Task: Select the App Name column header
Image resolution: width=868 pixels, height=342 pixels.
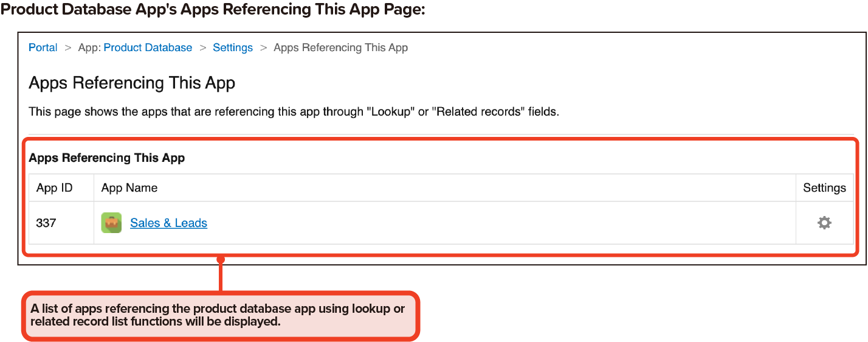Action: click(129, 188)
